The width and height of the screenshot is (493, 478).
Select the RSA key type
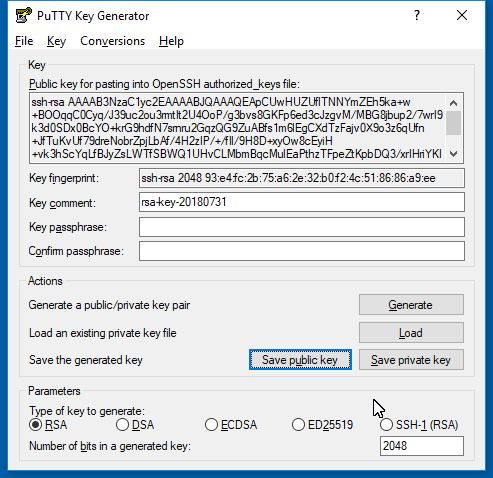(48, 425)
